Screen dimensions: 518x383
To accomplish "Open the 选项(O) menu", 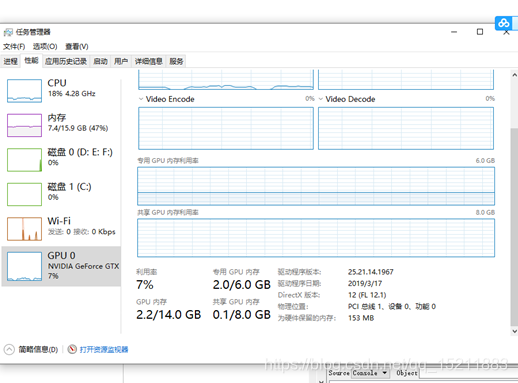I will point(45,46).
